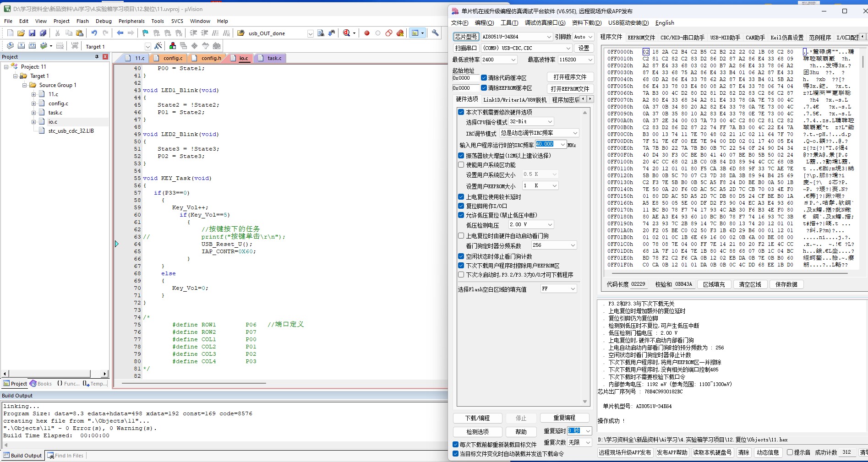This screenshot has height=462, width=868.
Task: Click the Open file folder icon
Action: pyautogui.click(x=21, y=33)
